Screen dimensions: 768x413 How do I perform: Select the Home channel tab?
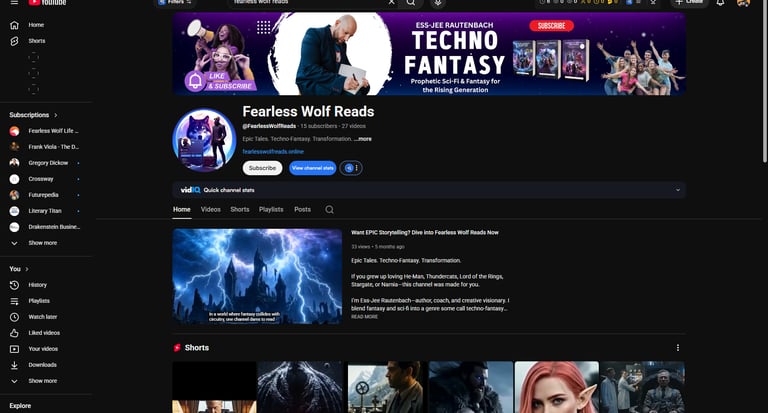(182, 209)
